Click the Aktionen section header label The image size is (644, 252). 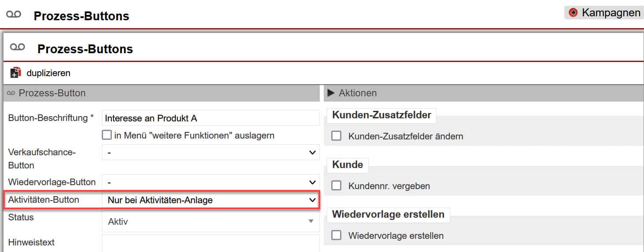357,93
